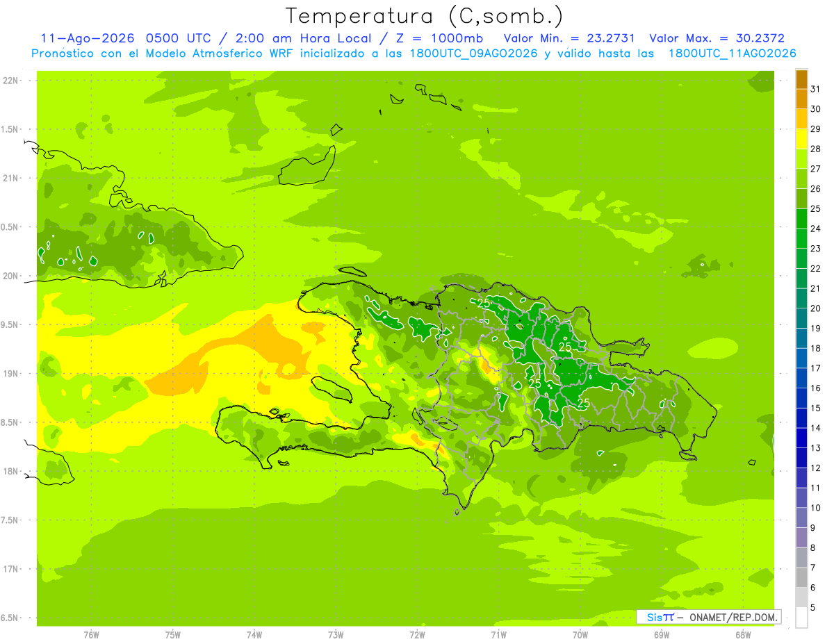Screen dimensions: 834x644
Task: Click the "74W" longitude axis label
Action: 254,635
